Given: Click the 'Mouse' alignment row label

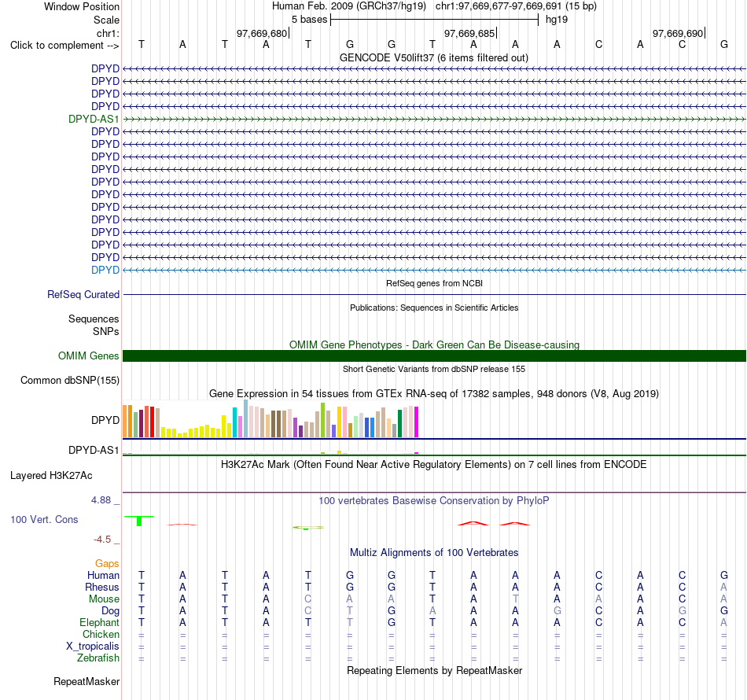Looking at the screenshot, I should [104, 599].
